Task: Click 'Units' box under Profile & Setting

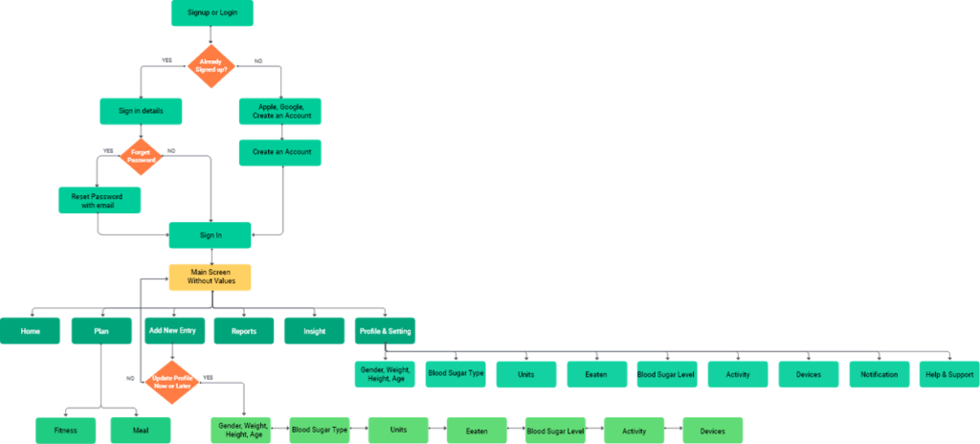Action: [x=526, y=374]
